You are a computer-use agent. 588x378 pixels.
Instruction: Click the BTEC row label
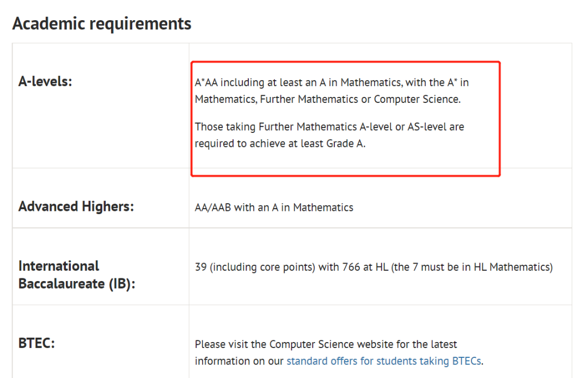tap(37, 344)
